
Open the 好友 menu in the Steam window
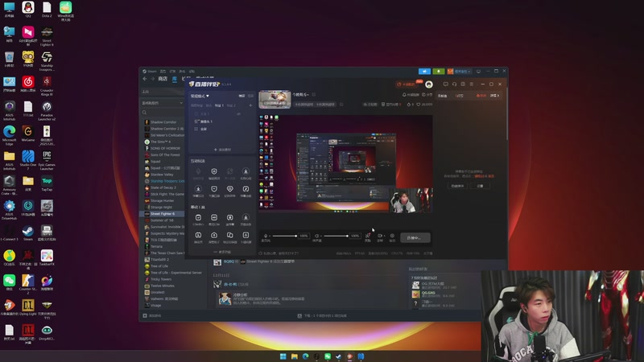[x=172, y=71]
